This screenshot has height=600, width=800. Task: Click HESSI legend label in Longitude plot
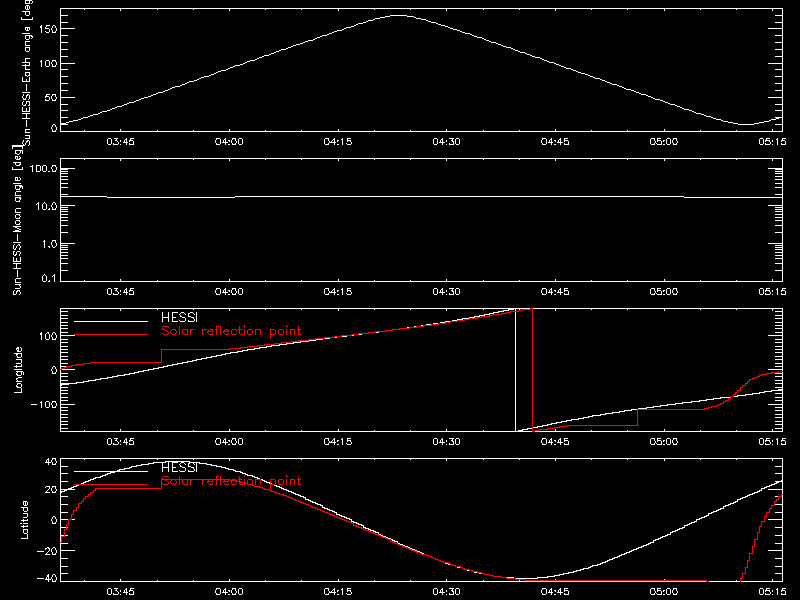coord(179,317)
